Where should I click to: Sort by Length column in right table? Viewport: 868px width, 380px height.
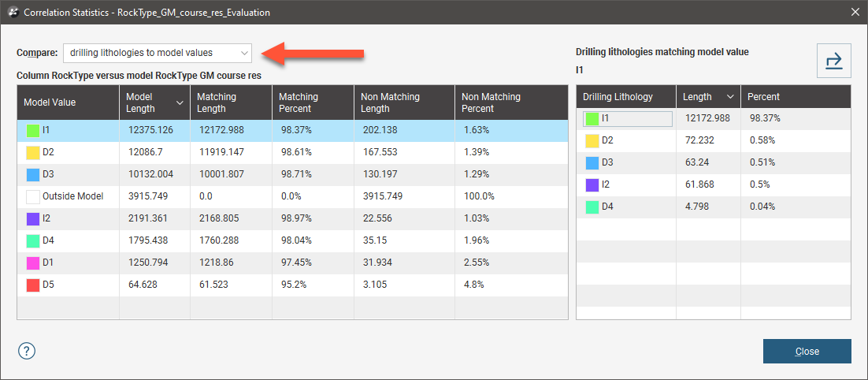click(707, 97)
